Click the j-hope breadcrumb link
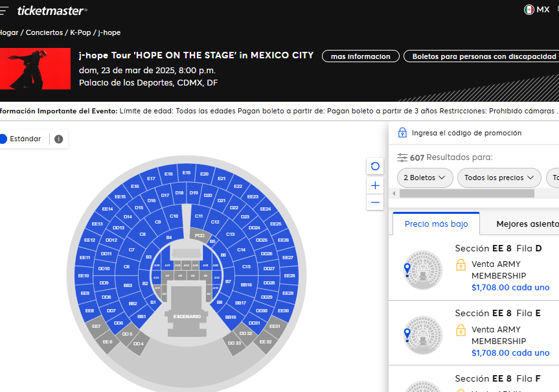 pyautogui.click(x=109, y=32)
